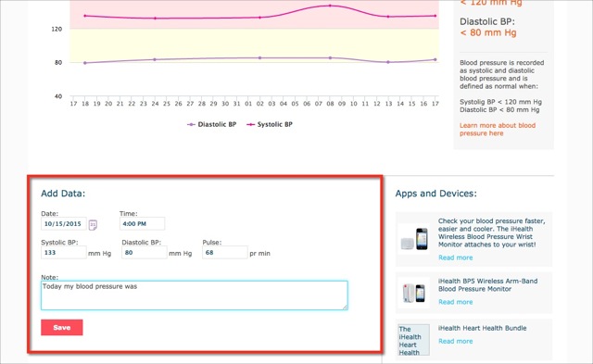This screenshot has width=593, height=364.
Task: Click Read more for Wrist Monitor
Action: [x=455, y=257]
